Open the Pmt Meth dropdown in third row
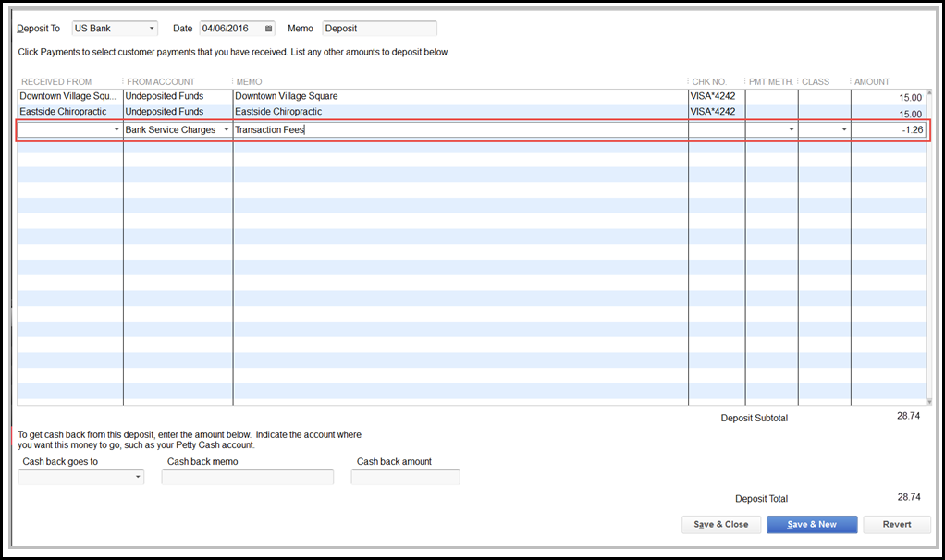This screenshot has height=560, width=945. click(x=792, y=130)
